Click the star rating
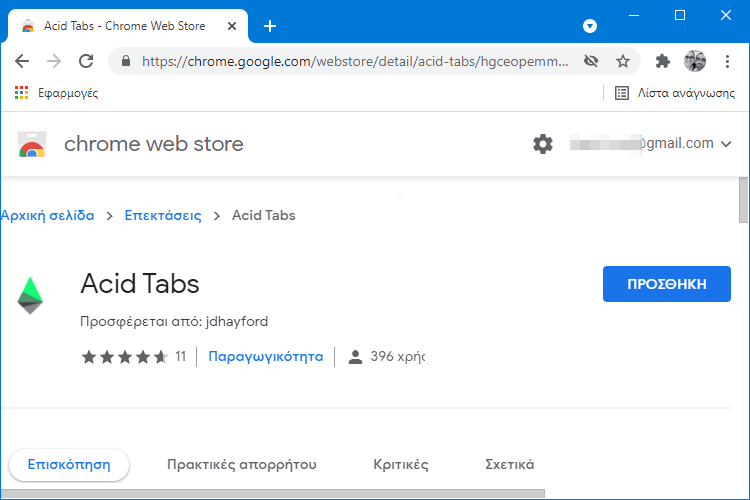 (x=125, y=356)
